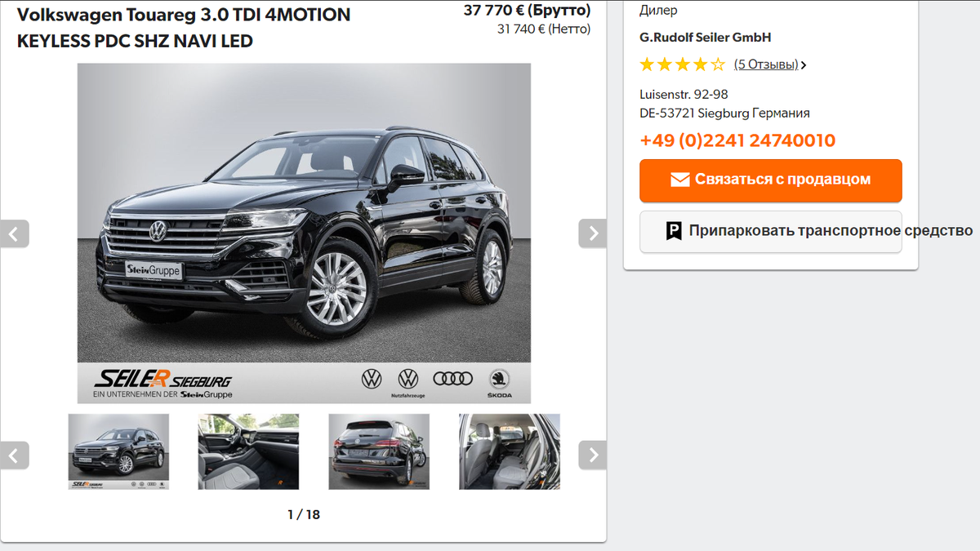980x551 pixels.
Task: Select front view Touareg thumbnail
Action: [x=118, y=451]
